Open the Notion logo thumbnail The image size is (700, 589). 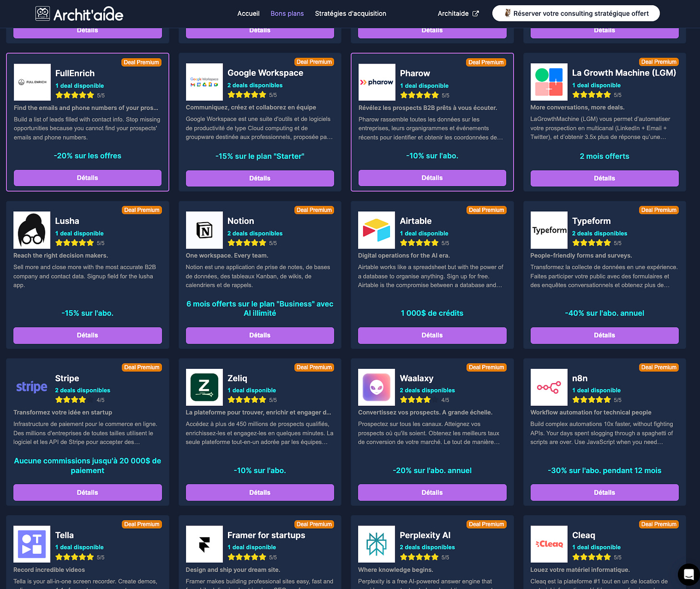coord(204,230)
